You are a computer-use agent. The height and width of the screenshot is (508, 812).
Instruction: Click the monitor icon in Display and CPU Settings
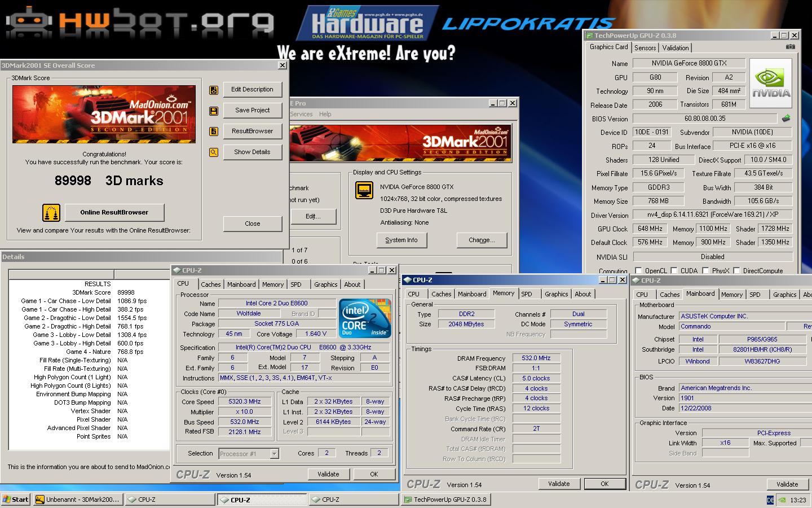coord(364,190)
